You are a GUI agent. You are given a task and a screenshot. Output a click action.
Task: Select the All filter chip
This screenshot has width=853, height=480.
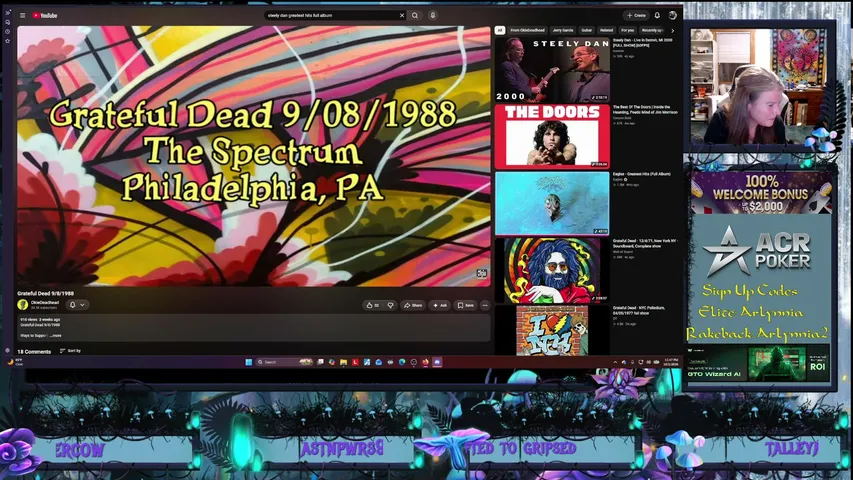point(499,30)
